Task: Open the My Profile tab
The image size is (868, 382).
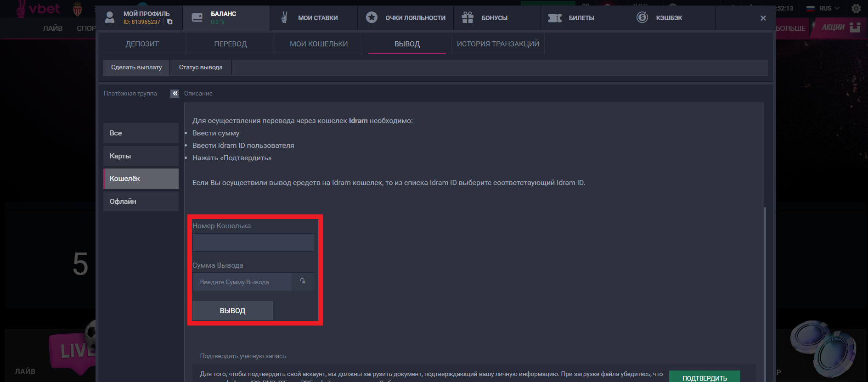Action: point(139,18)
